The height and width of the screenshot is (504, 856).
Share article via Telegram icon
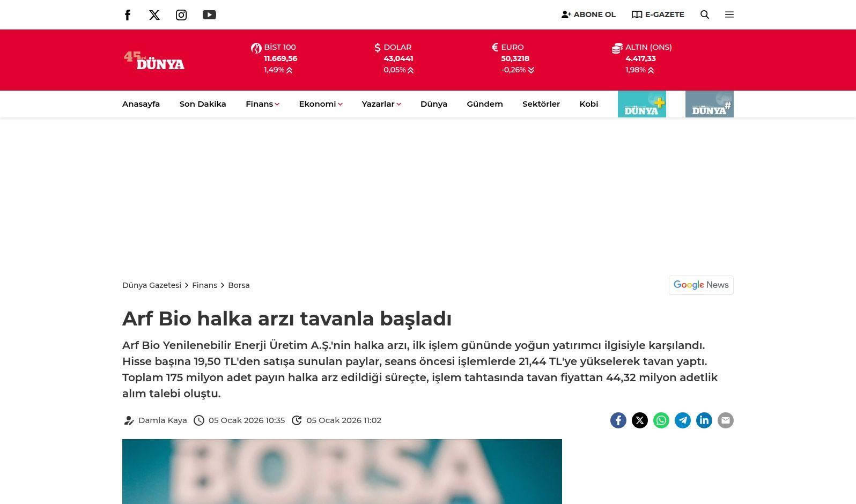[683, 420]
